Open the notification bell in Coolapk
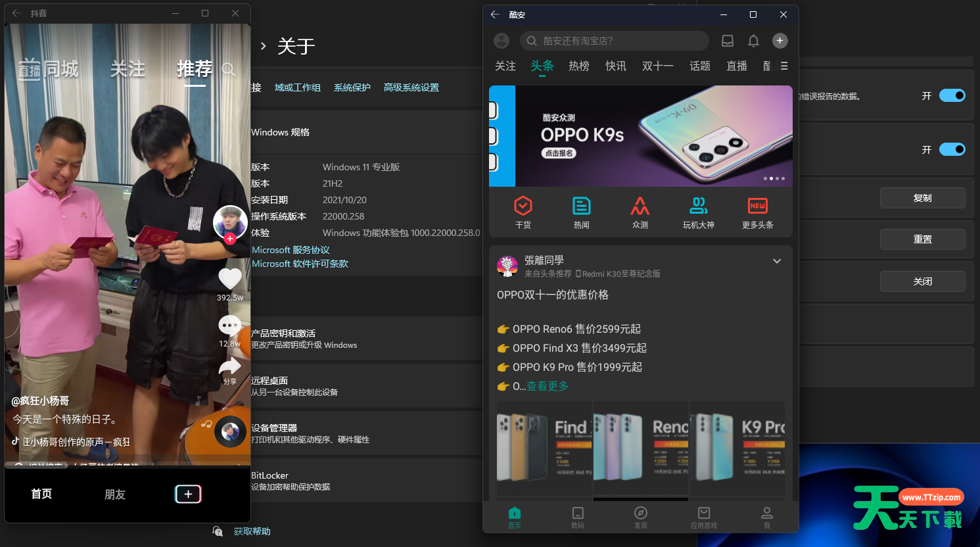 (753, 41)
